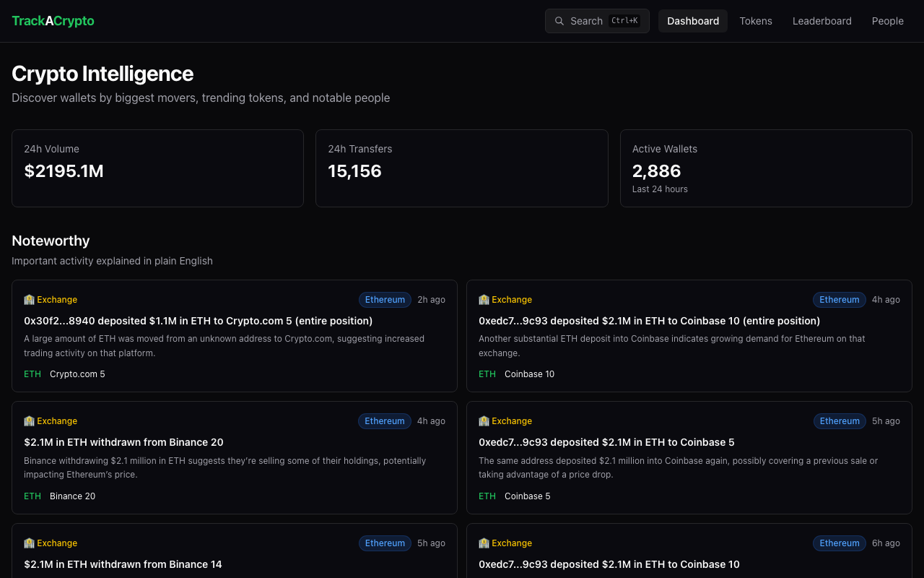924x578 pixels.
Task: Select the Active Wallets stat card
Action: click(x=765, y=168)
